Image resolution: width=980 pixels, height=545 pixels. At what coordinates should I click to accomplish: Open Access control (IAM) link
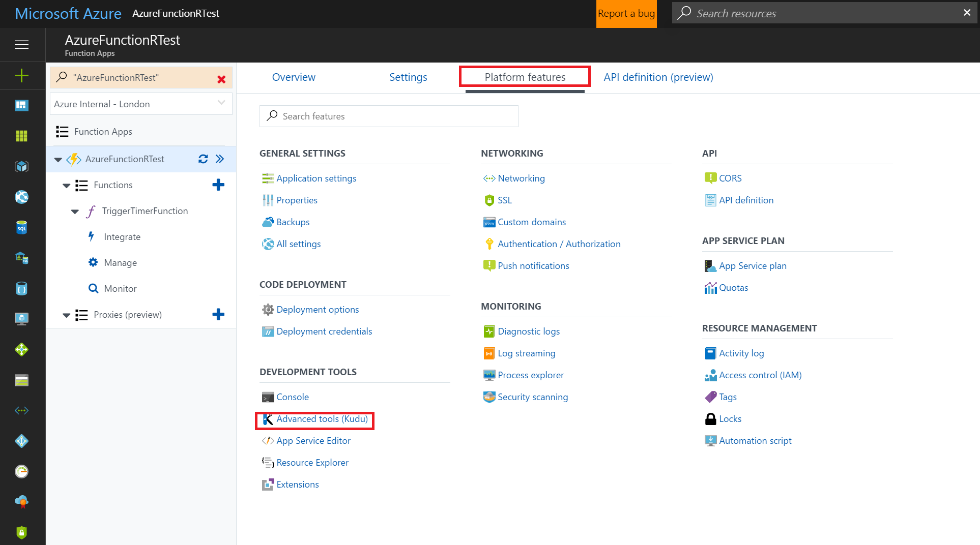tap(760, 375)
